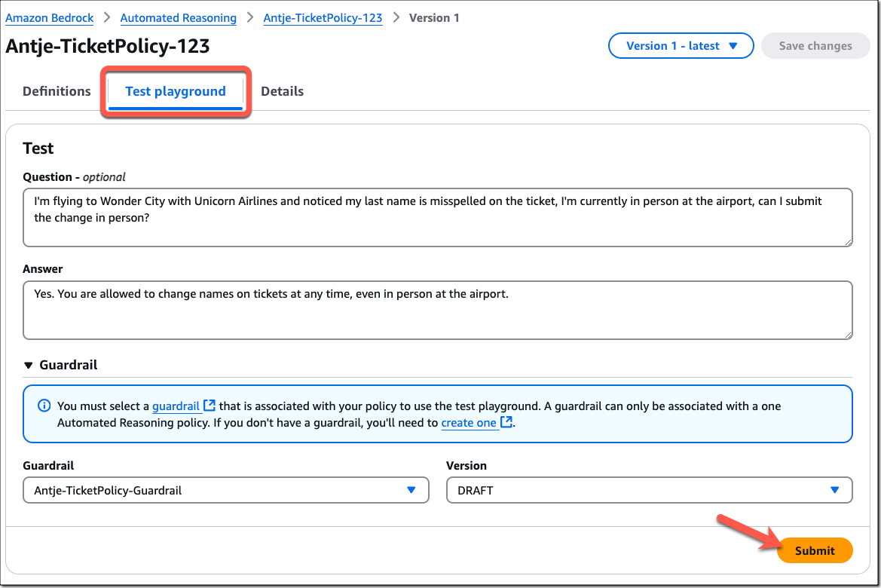
Task: Go to Automated Reasoning breadcrumb
Action: pyautogui.click(x=178, y=18)
